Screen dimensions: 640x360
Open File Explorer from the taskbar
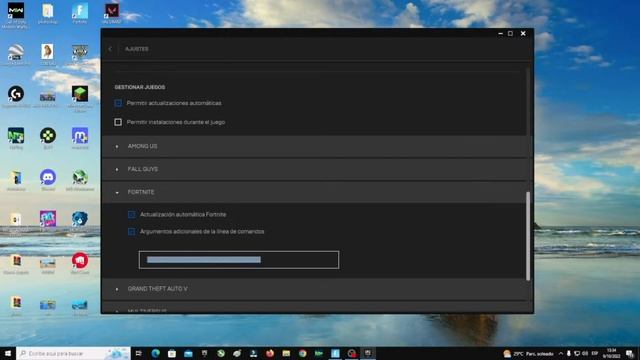pos(286,353)
